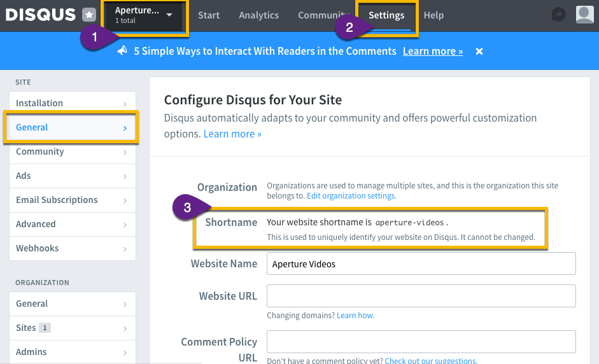Open General under Organization
599x364 pixels.
point(73,304)
